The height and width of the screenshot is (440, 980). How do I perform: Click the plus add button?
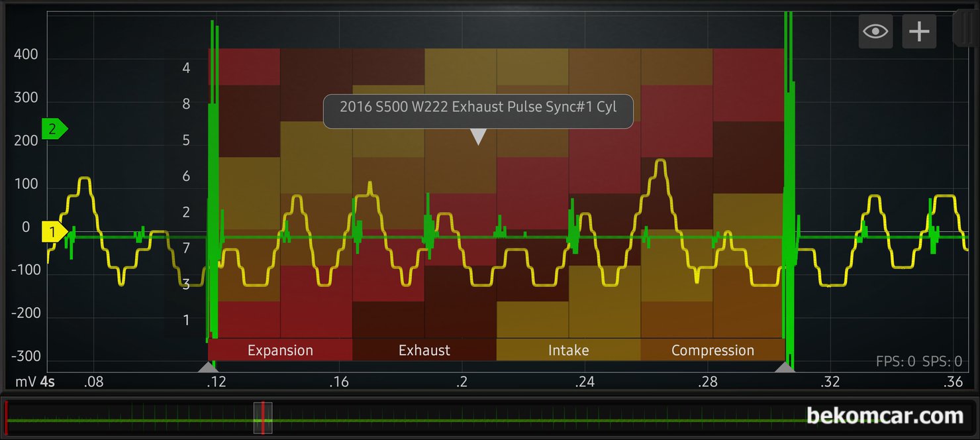(919, 32)
